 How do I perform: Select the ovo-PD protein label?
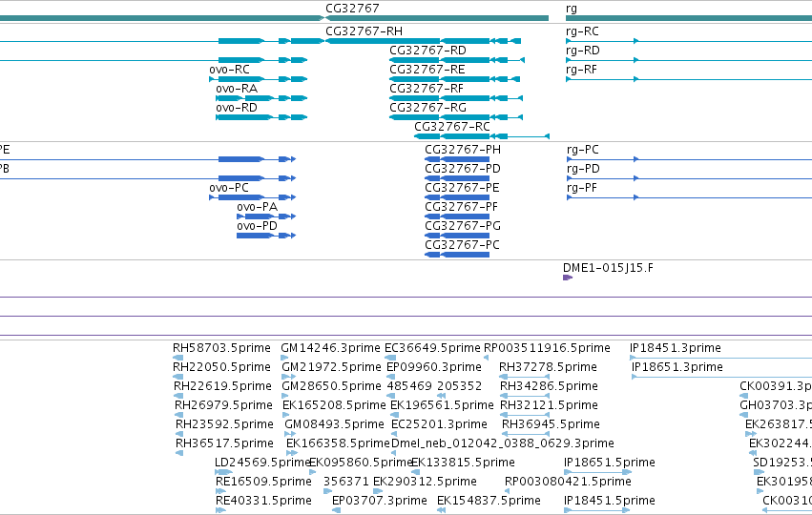258,226
